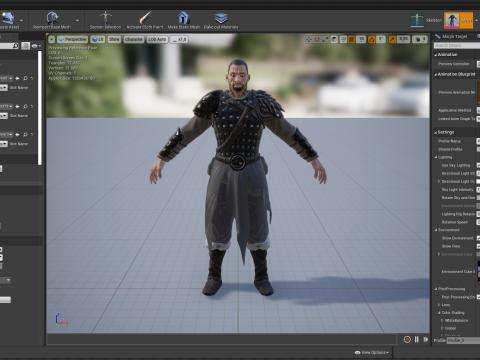Select the orange Mesh mode button

[458, 20]
